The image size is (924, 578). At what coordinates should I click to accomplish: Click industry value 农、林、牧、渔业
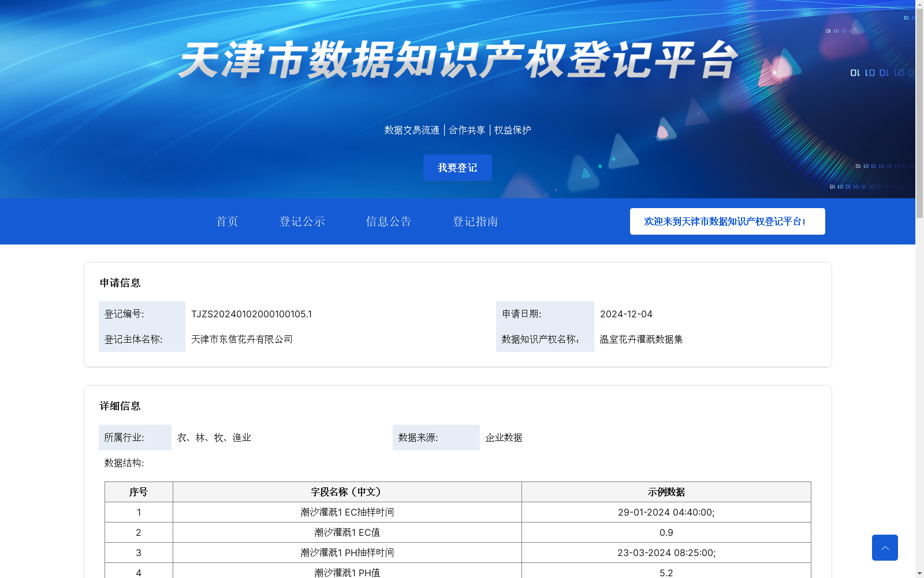tap(214, 438)
